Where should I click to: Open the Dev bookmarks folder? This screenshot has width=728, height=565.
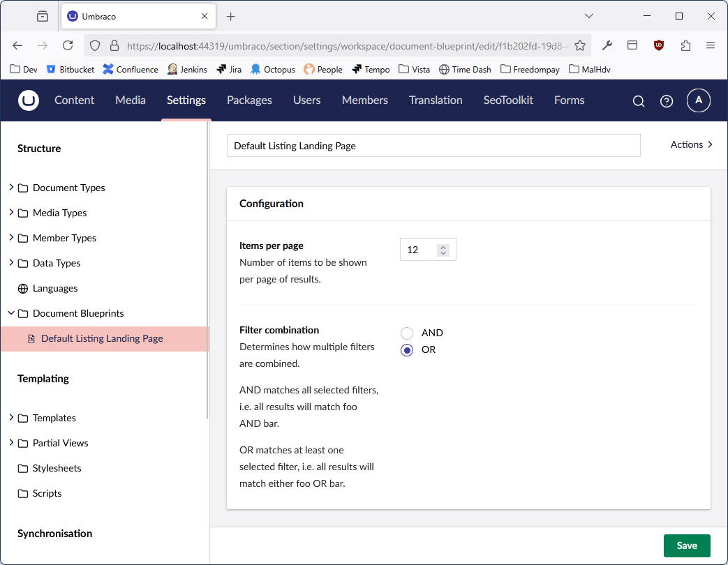[23, 70]
